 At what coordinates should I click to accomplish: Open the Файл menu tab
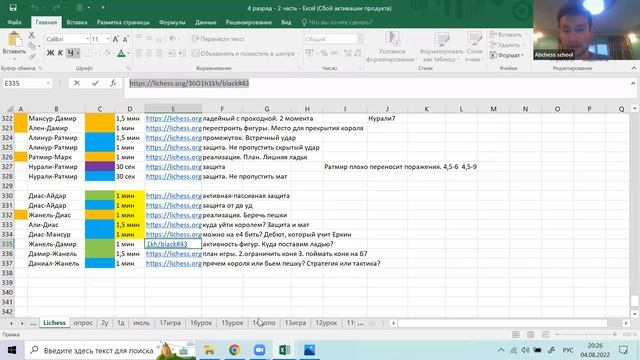click(14, 22)
